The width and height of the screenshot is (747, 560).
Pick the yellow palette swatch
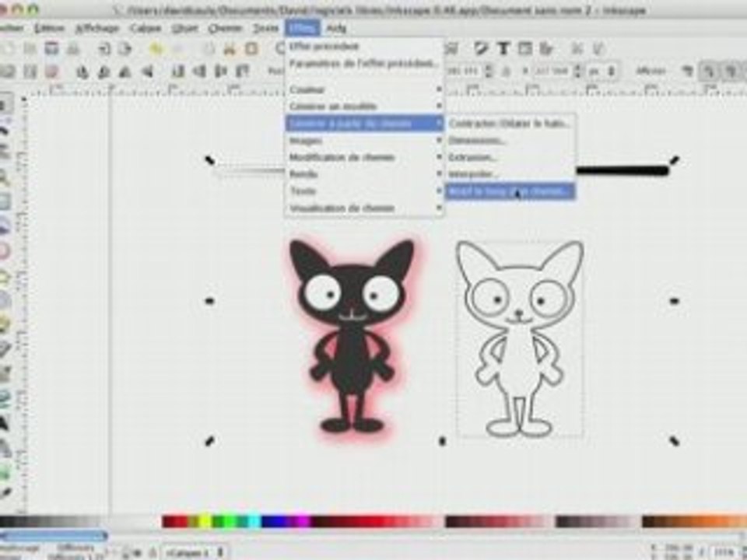pyautogui.click(x=205, y=521)
